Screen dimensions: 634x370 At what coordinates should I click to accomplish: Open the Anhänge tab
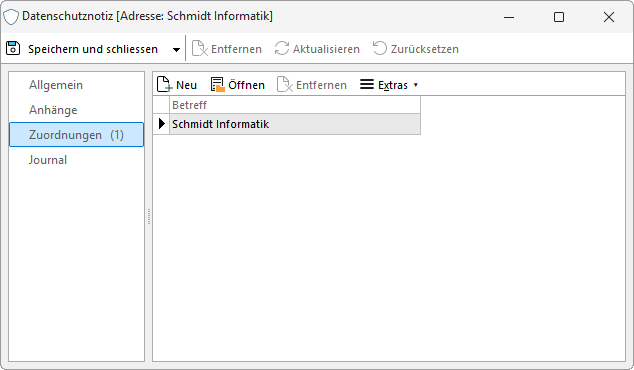coord(53,110)
